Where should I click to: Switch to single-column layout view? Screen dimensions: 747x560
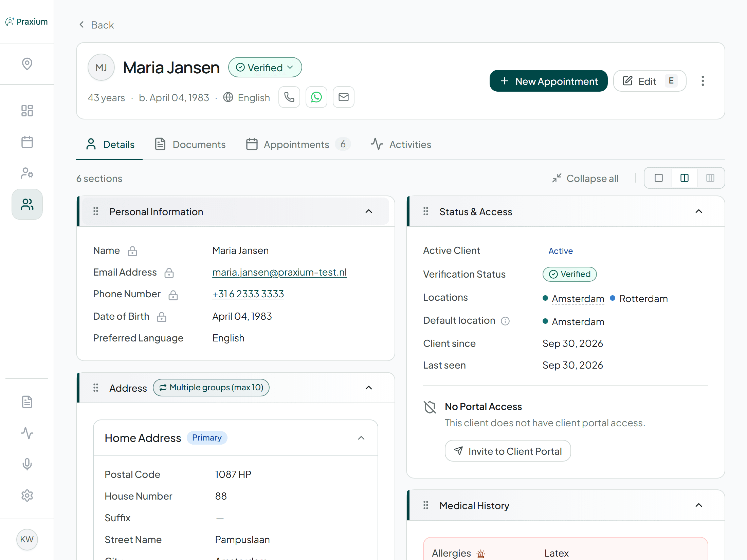pyautogui.click(x=659, y=178)
